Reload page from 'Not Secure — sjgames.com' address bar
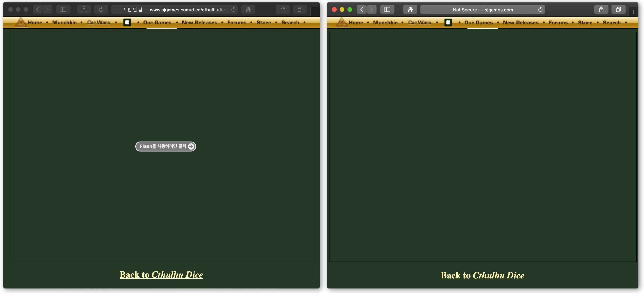 (540, 10)
